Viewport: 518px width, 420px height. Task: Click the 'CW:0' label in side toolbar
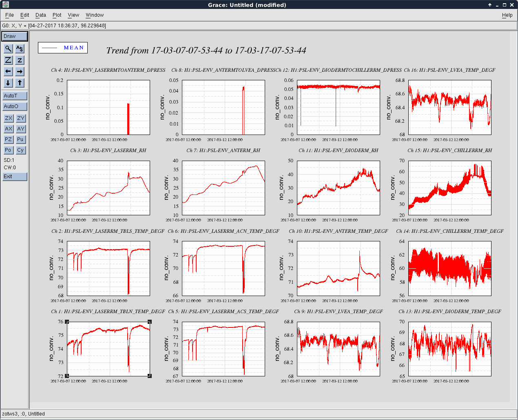point(10,168)
